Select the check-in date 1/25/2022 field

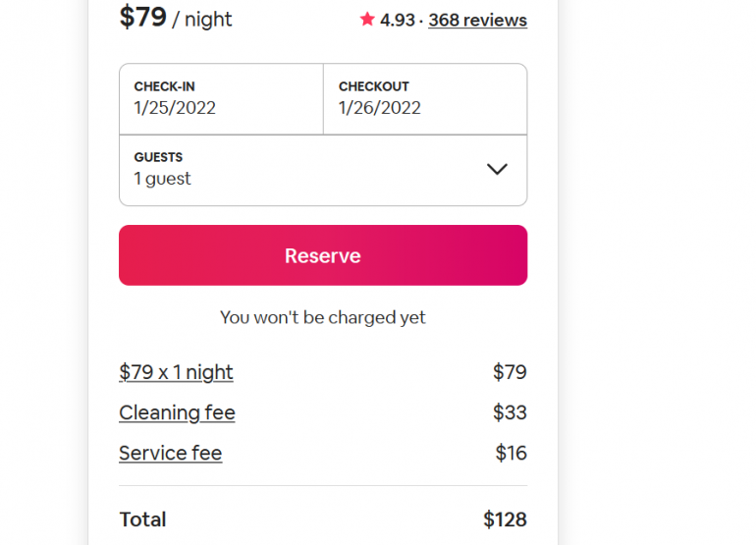(x=175, y=108)
